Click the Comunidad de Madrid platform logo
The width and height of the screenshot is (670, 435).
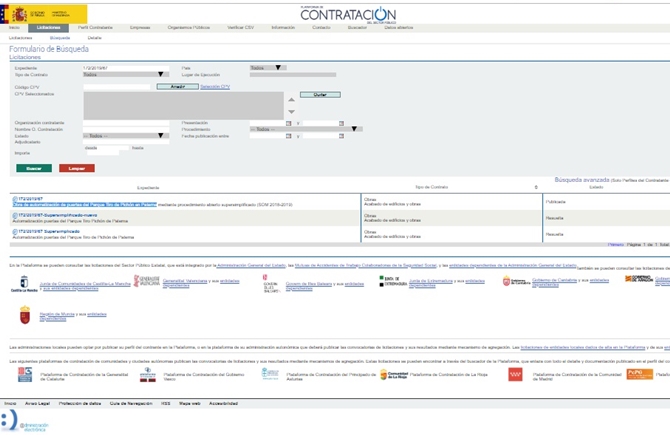517,374
